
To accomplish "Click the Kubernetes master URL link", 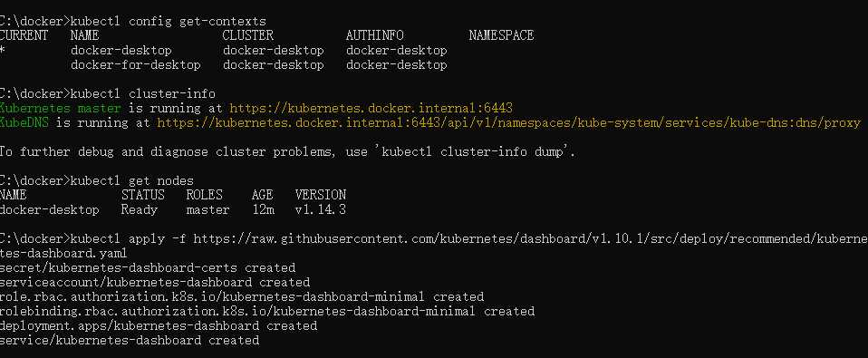I will [x=371, y=108].
